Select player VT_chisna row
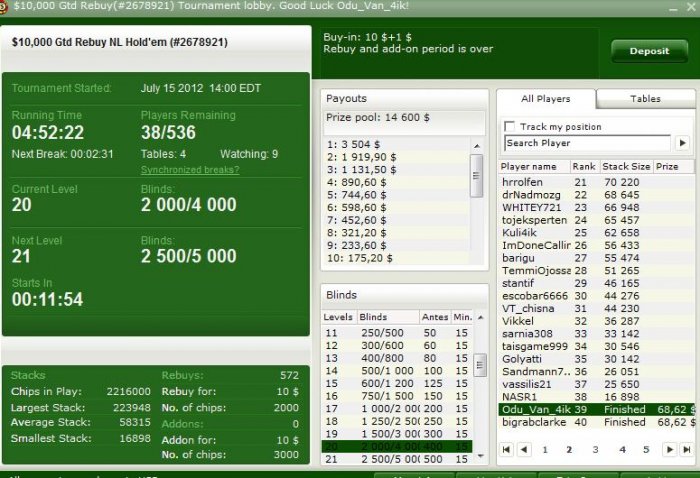Viewport: 700px width, 478px height. pyautogui.click(x=596, y=308)
